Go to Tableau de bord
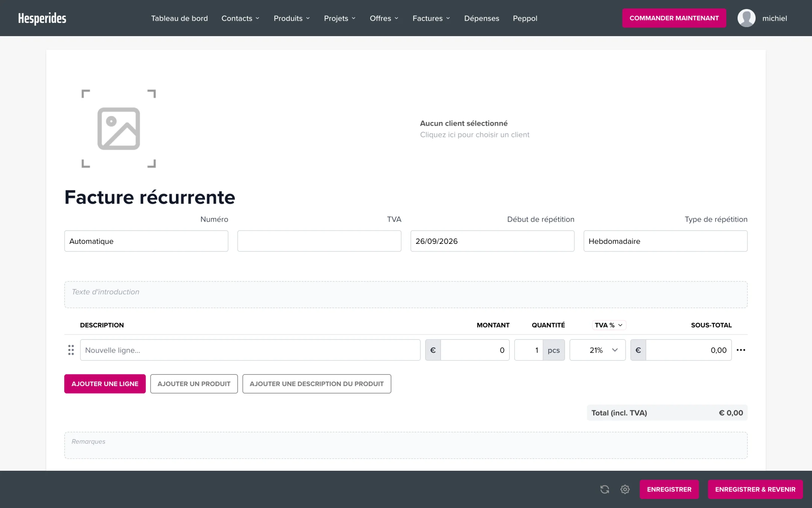The image size is (812, 508). (x=179, y=18)
